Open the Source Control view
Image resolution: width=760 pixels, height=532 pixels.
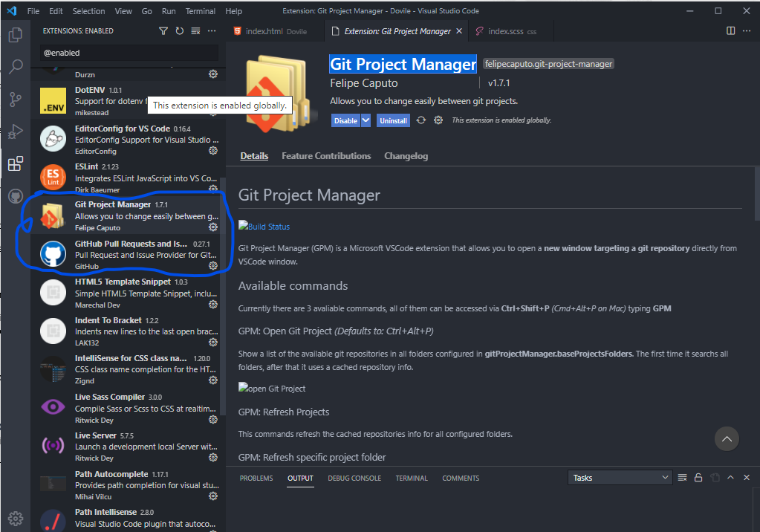[x=16, y=100]
